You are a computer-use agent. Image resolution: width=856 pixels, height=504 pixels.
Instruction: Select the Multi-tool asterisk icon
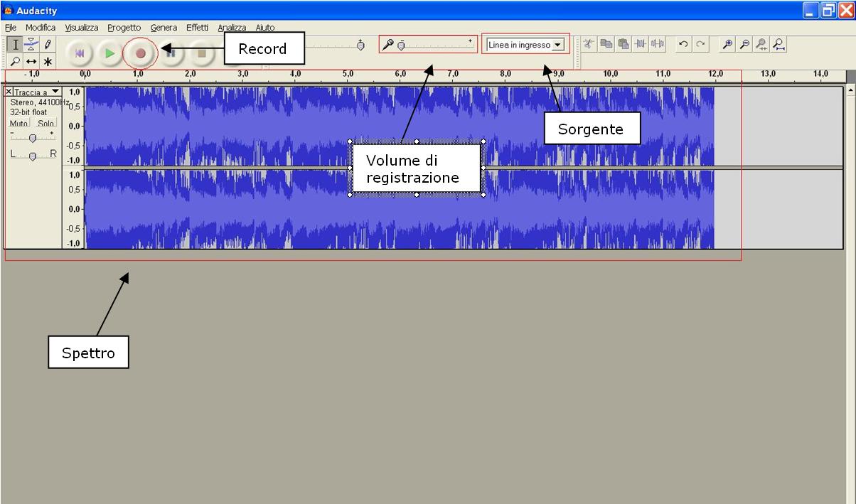[x=48, y=62]
